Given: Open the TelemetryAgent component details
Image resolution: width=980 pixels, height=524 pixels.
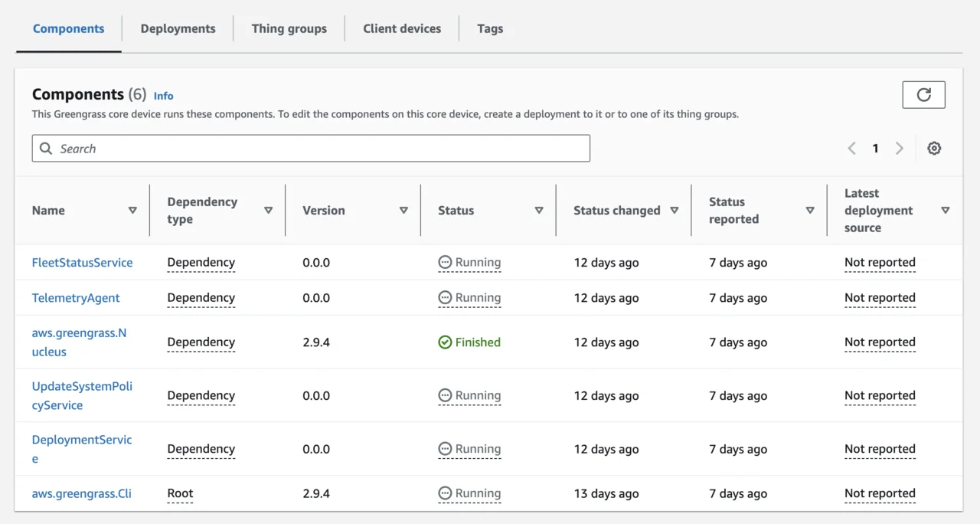Looking at the screenshot, I should tap(76, 297).
